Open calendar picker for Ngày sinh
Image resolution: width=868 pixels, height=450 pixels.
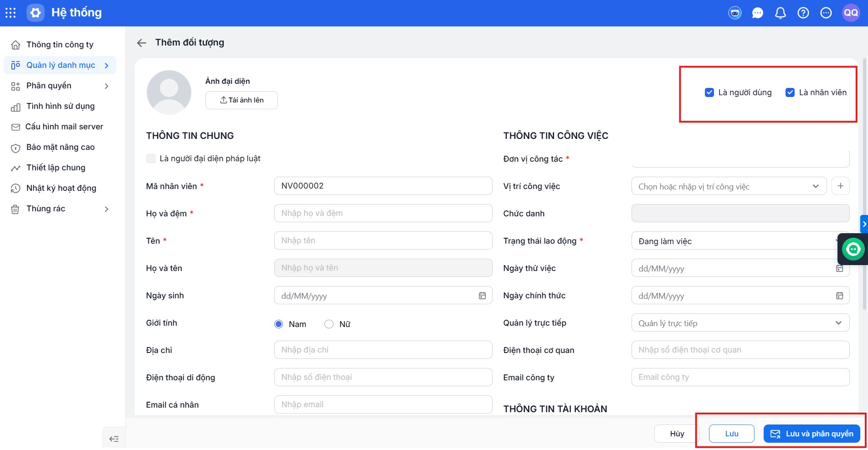(x=482, y=296)
